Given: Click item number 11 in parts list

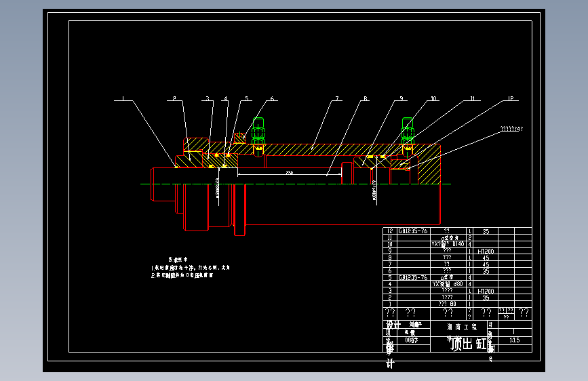Looking at the screenshot, I should coord(389,238).
